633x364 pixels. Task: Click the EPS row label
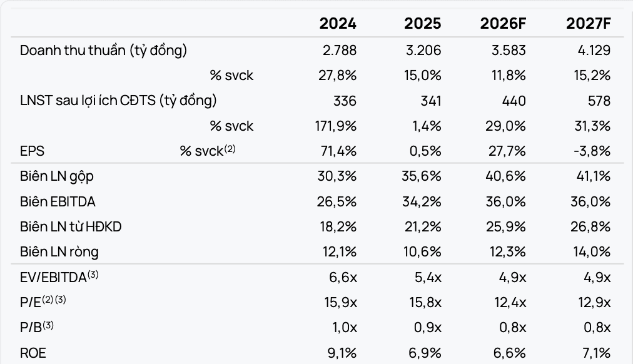[32, 151]
